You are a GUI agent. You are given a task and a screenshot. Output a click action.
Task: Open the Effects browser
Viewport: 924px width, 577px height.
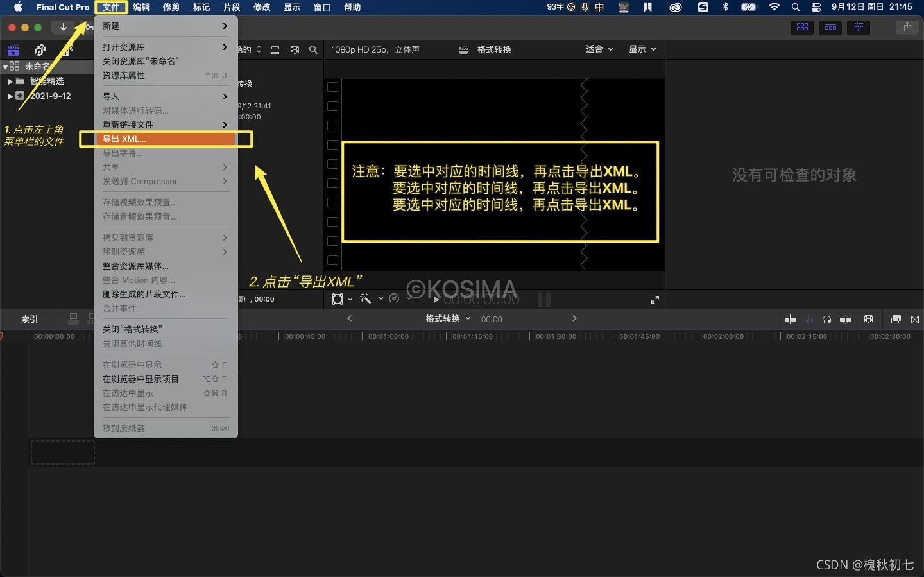(x=896, y=319)
